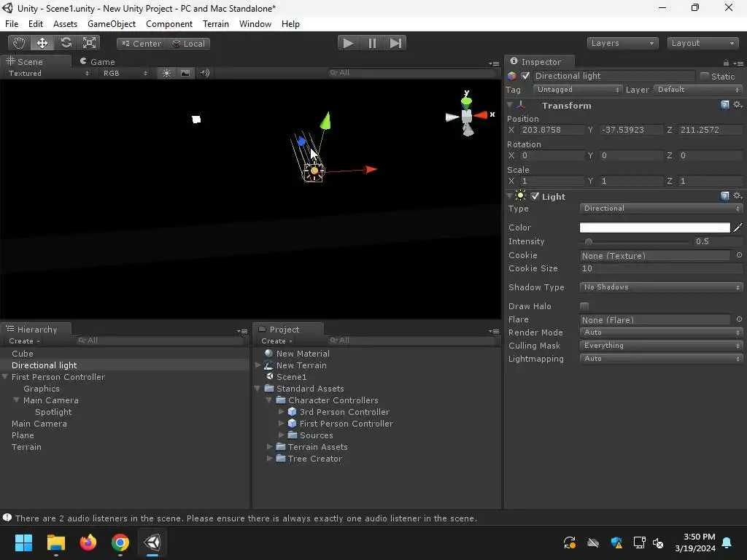Click Flare object picker circle
The height and width of the screenshot is (560, 747).
click(x=739, y=319)
